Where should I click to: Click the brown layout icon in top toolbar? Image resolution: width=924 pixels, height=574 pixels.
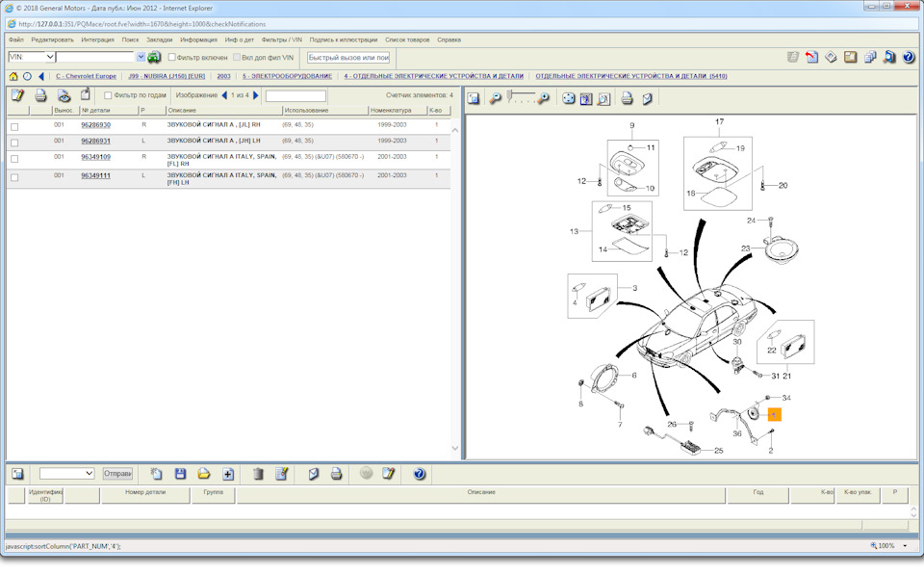[x=850, y=57]
